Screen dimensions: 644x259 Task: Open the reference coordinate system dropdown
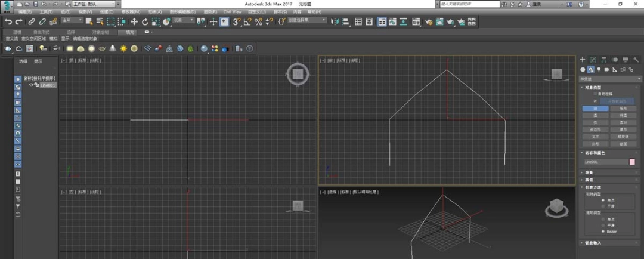(183, 20)
